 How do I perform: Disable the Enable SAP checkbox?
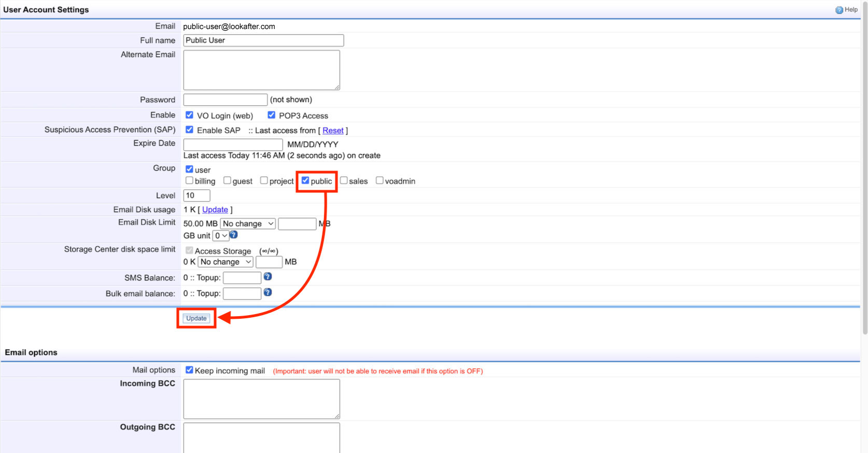point(189,130)
